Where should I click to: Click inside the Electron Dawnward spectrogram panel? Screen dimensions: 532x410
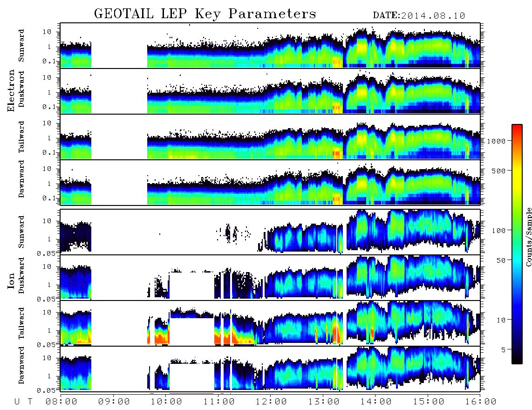point(270,182)
